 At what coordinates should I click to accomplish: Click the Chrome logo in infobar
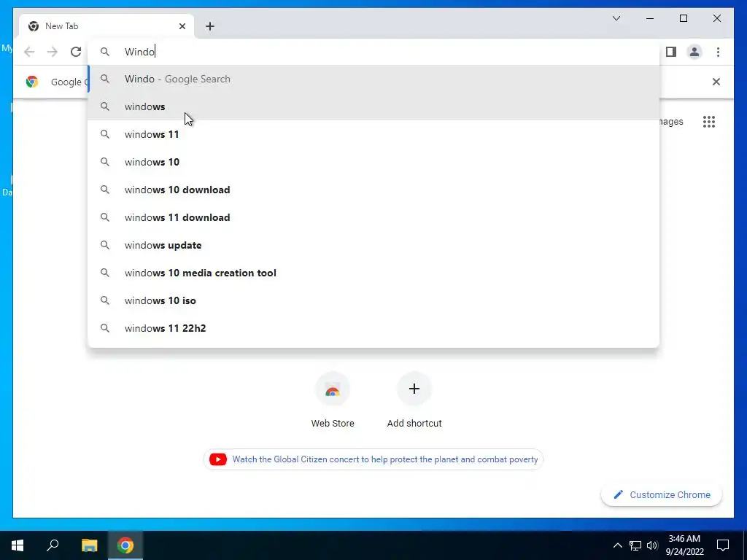[x=32, y=82]
